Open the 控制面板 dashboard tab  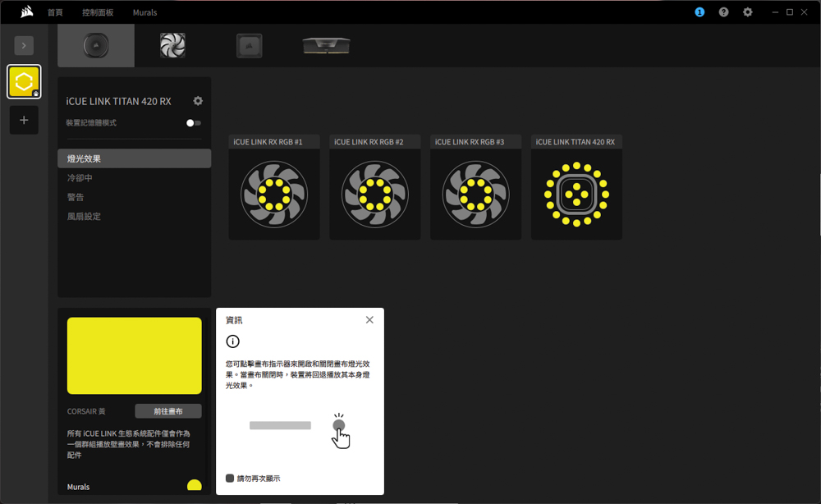click(98, 12)
